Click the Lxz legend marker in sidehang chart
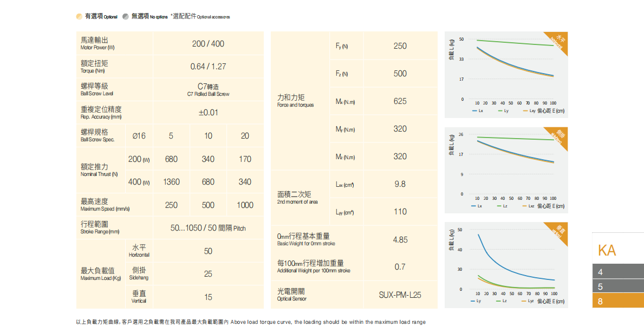Viewport: 644px width, 333px height. (x=525, y=206)
